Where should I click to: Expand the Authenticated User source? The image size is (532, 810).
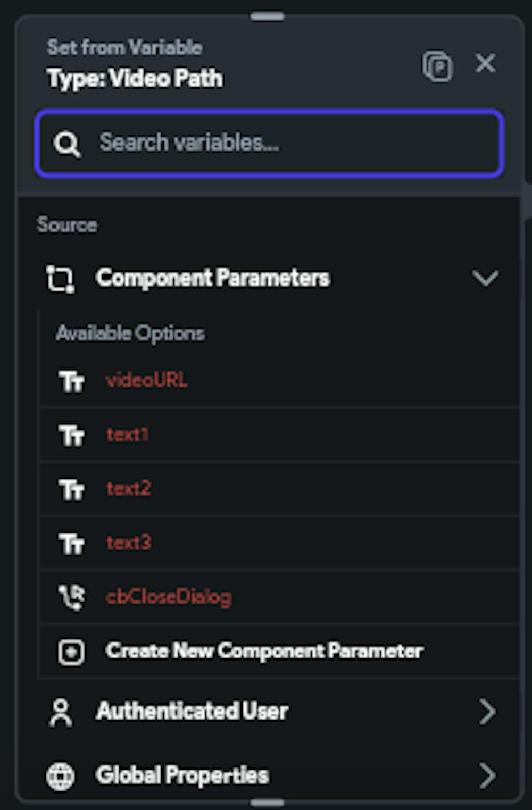269,711
